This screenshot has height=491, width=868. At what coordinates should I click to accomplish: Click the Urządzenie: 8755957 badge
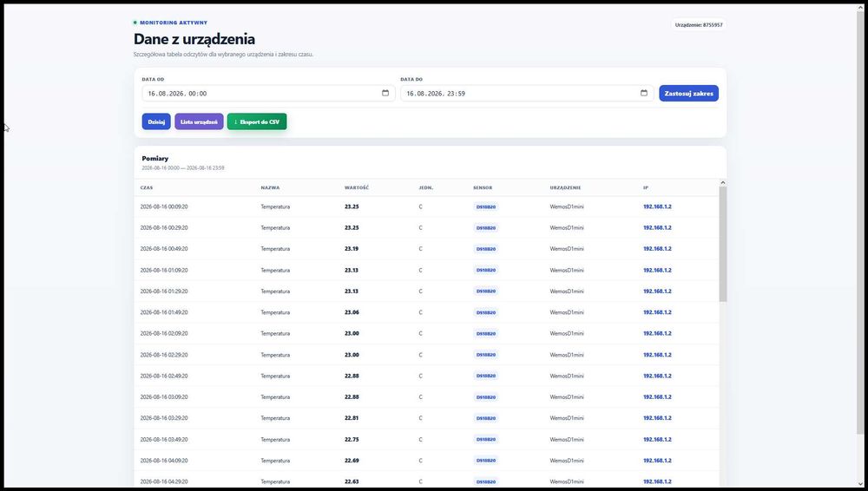(x=699, y=25)
